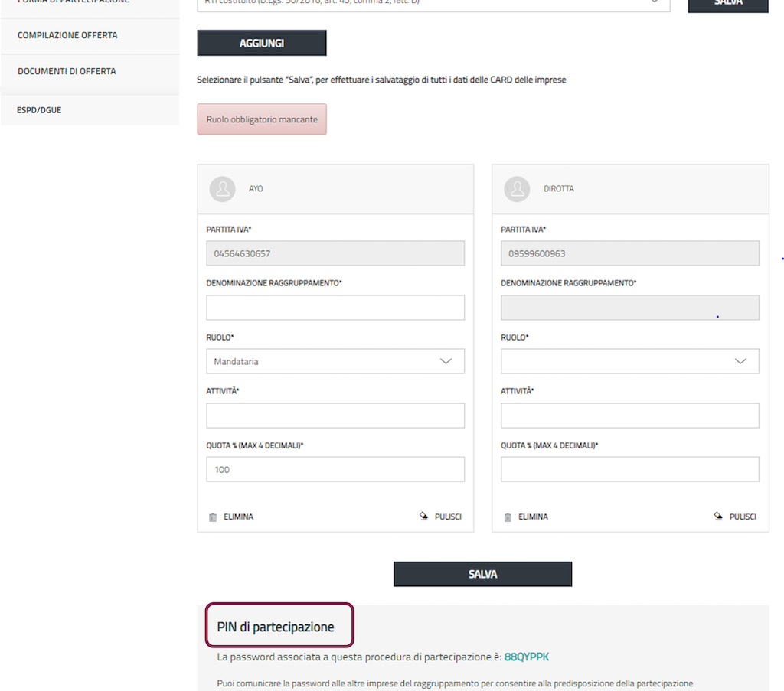Click the AYO company avatar icon

[x=223, y=189]
